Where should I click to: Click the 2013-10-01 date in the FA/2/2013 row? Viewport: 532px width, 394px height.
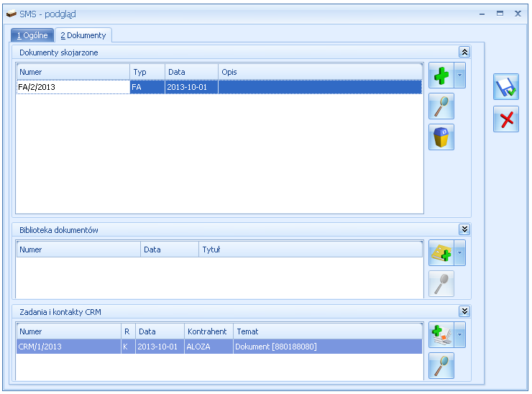click(x=191, y=87)
